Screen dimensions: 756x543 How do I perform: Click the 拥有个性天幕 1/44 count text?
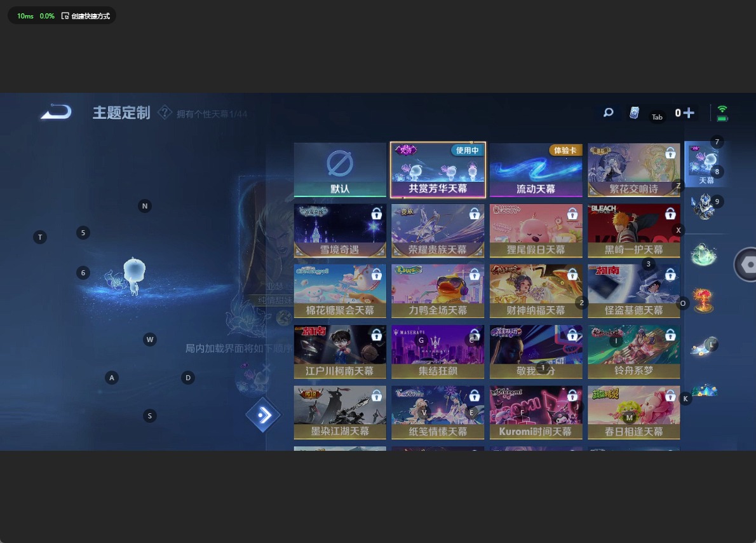[x=212, y=114]
